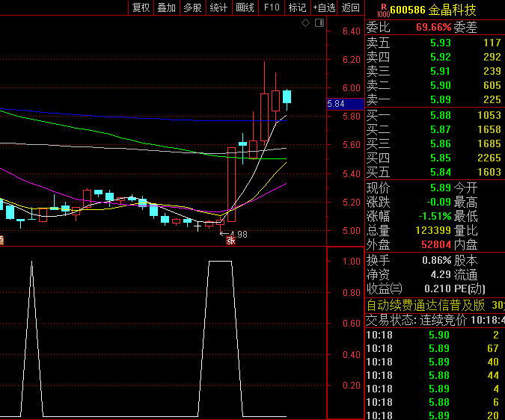Click the 复权 toolbar button

click(141, 7)
